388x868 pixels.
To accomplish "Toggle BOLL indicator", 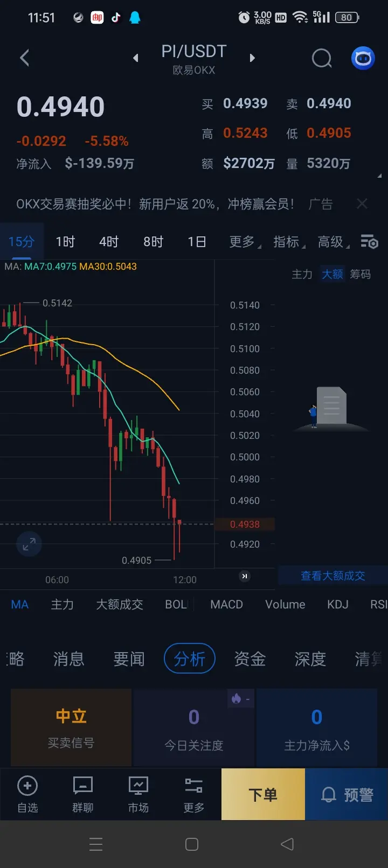I will 177,604.
